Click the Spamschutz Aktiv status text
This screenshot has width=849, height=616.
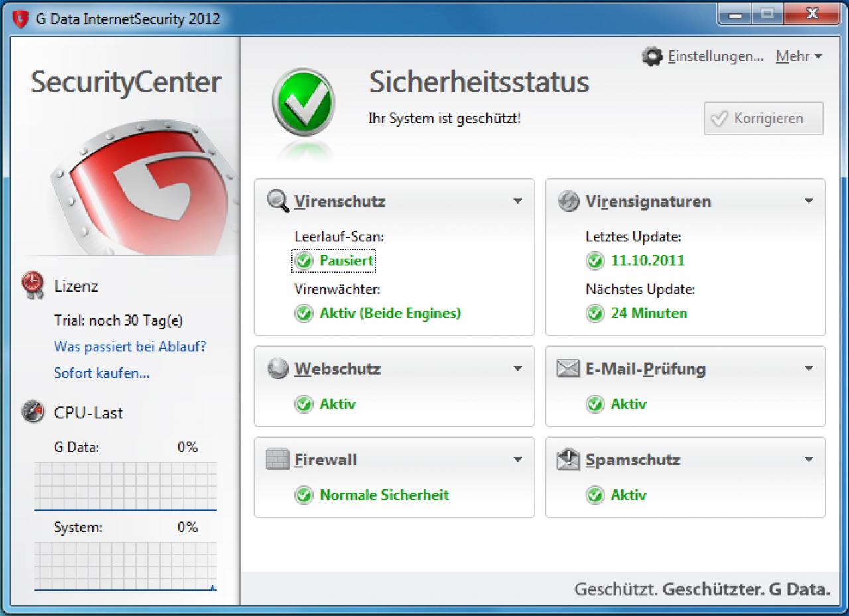pos(628,495)
